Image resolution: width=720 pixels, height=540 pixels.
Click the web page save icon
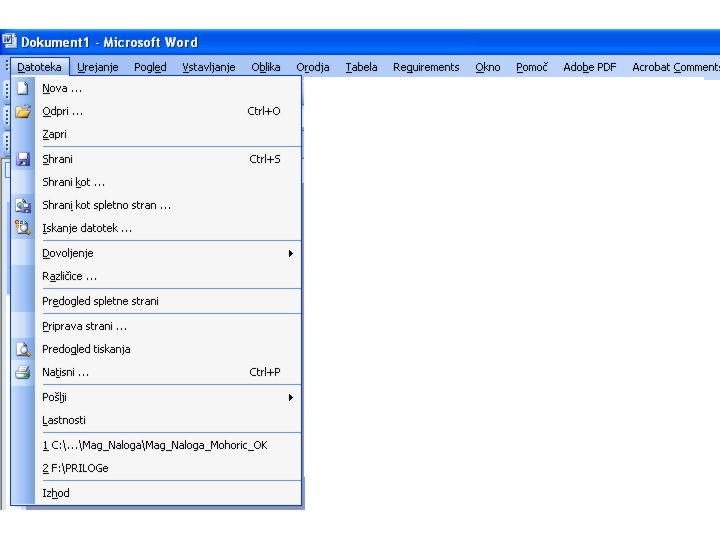click(23, 205)
